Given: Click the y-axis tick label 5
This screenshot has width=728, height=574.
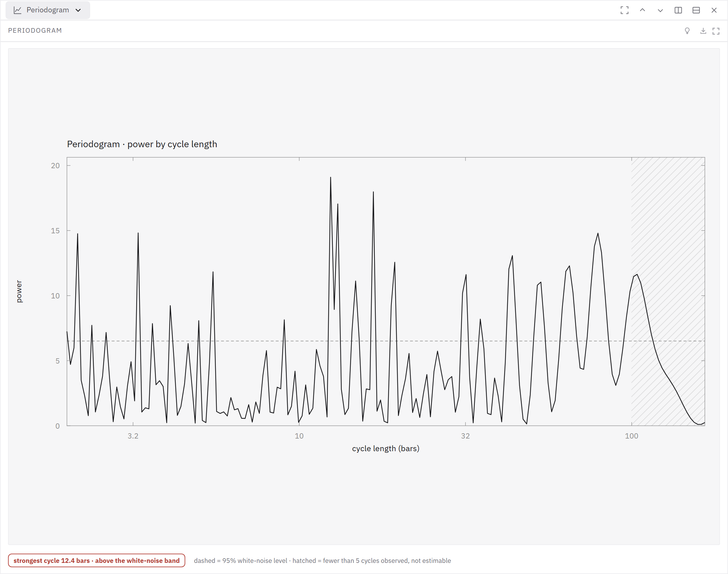Looking at the screenshot, I should pyautogui.click(x=57, y=361).
